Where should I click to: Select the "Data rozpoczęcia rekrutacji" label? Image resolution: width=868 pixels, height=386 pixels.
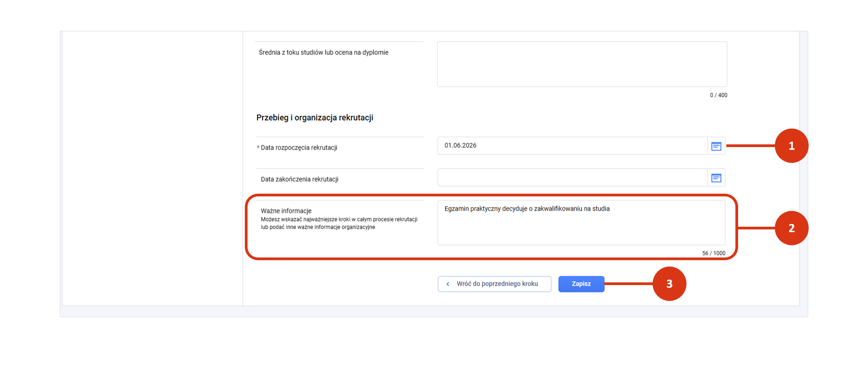(299, 148)
